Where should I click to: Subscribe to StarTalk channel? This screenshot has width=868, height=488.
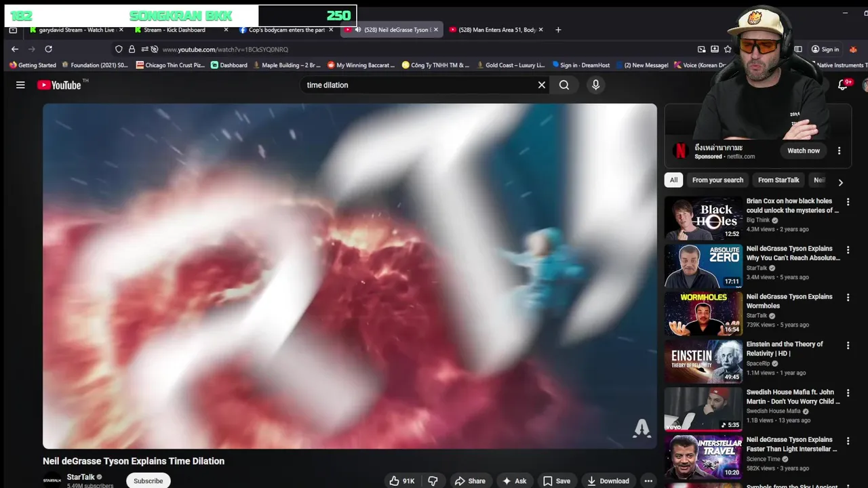148,481
